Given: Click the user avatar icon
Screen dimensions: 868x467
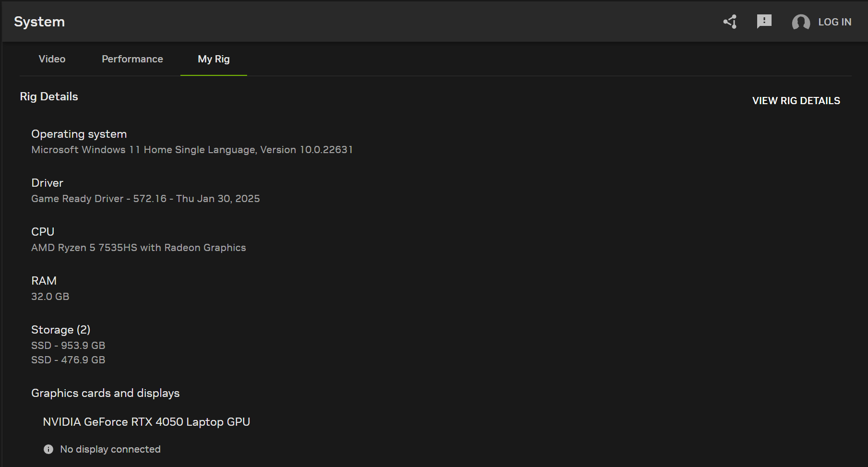Looking at the screenshot, I should click(x=800, y=22).
